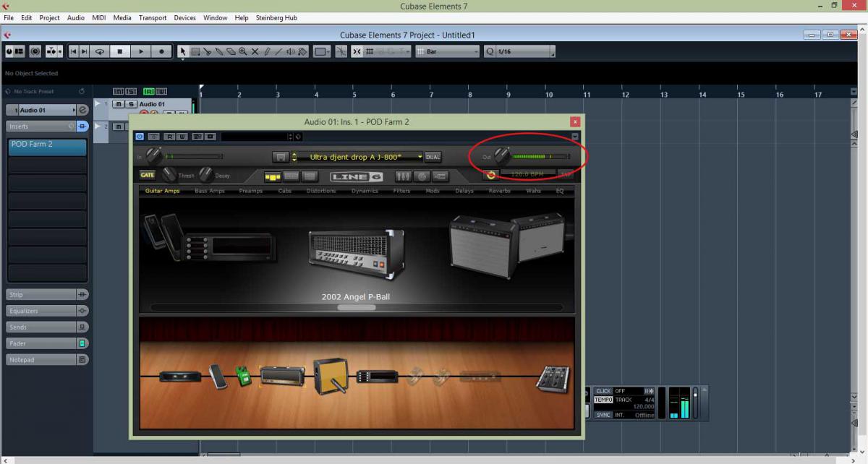868x464 pixels.
Task: Select the Draw pencil tool
Action: point(267,52)
